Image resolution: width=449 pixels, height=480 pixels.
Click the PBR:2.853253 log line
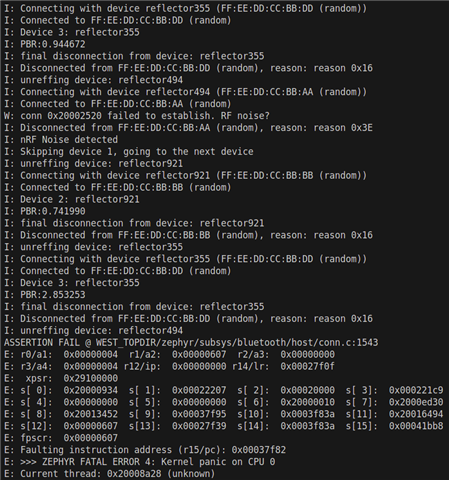pyautogui.click(x=45, y=295)
